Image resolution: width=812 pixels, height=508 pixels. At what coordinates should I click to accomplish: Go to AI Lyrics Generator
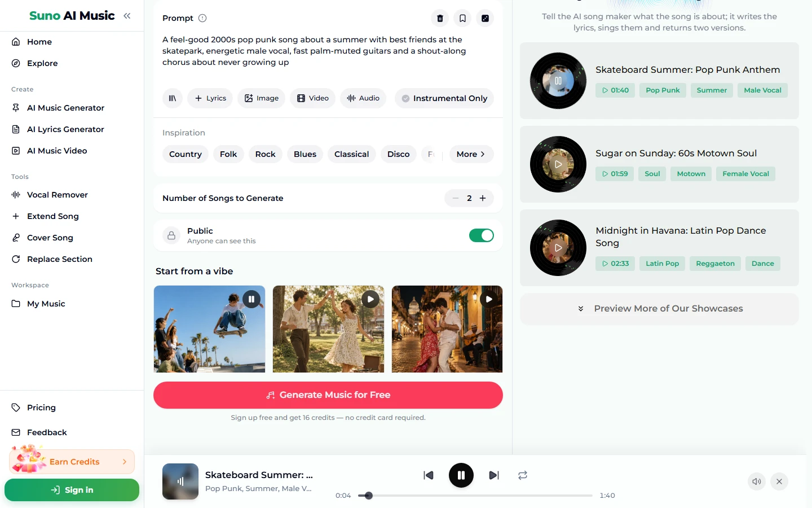tap(65, 129)
